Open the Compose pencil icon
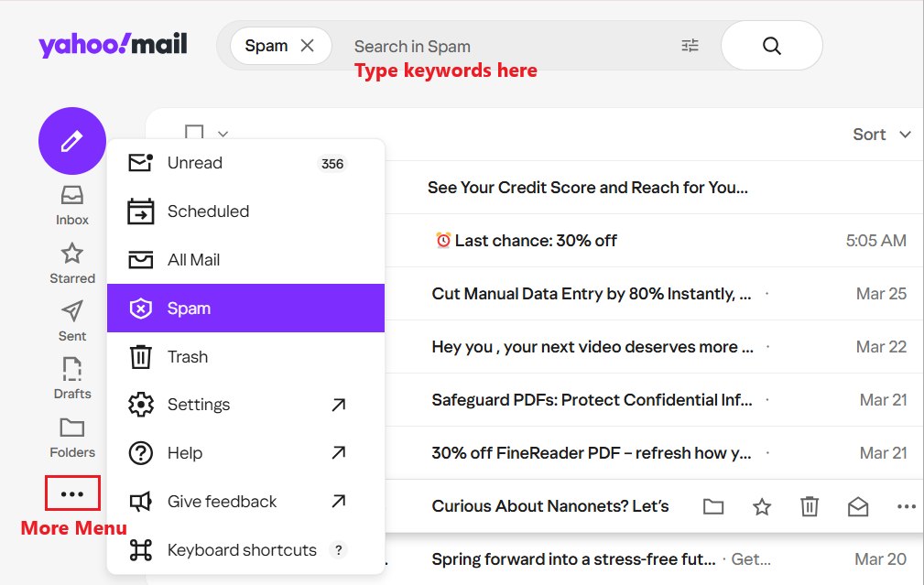Image resolution: width=924 pixels, height=585 pixels. tap(71, 141)
